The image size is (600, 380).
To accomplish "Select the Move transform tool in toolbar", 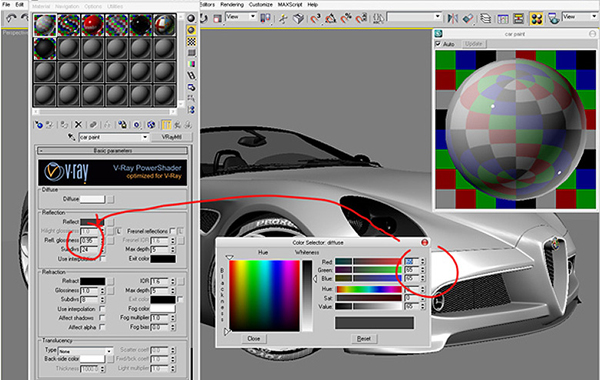I will tap(283, 18).
